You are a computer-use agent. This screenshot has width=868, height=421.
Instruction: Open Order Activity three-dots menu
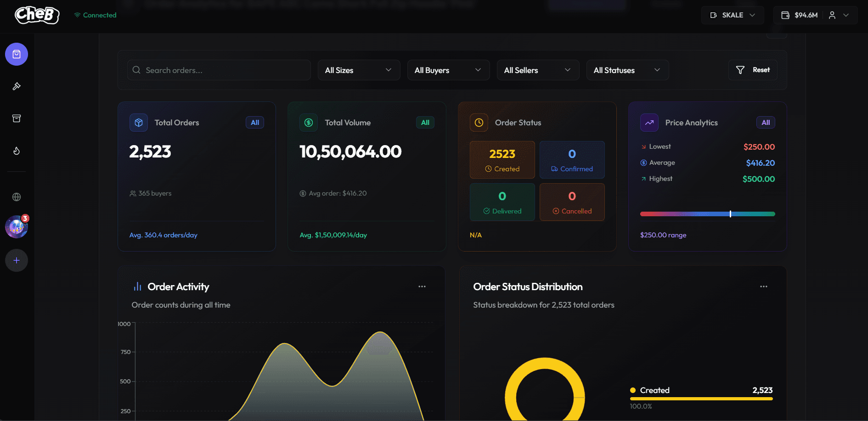tap(422, 286)
